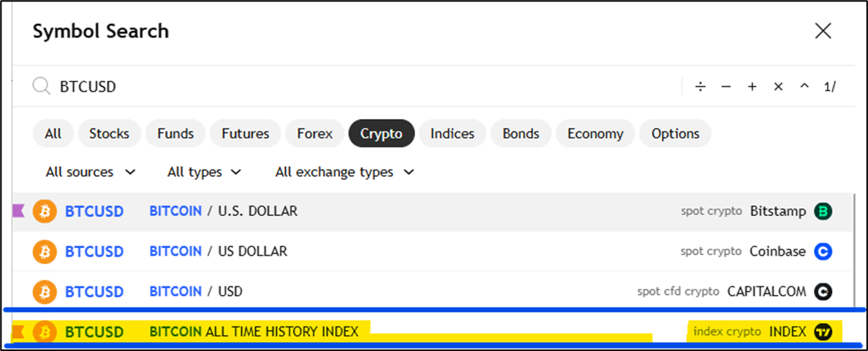The height and width of the screenshot is (351, 868).
Task: Switch to the Stocks filter tab
Action: 109,134
